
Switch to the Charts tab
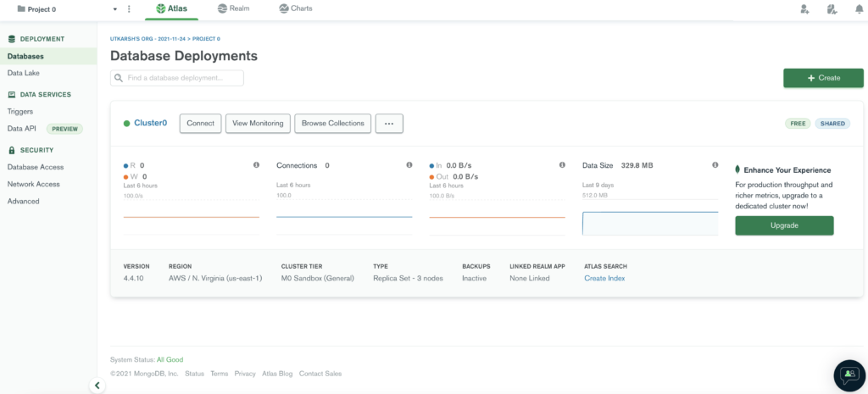point(296,8)
